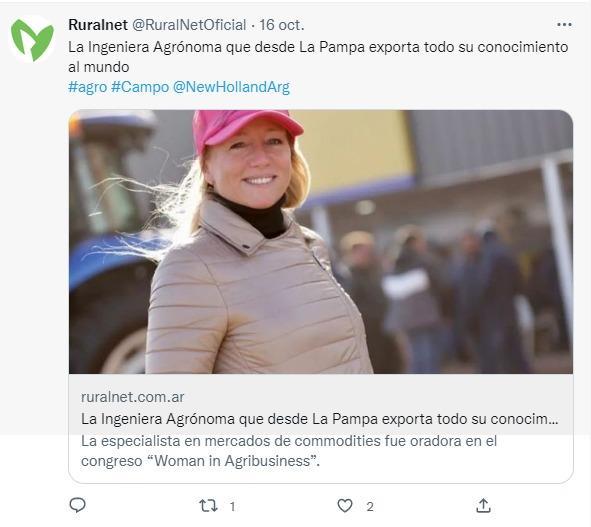Open the Ruralnet green leaf profile avatar
591x527 pixels.
coord(32,40)
